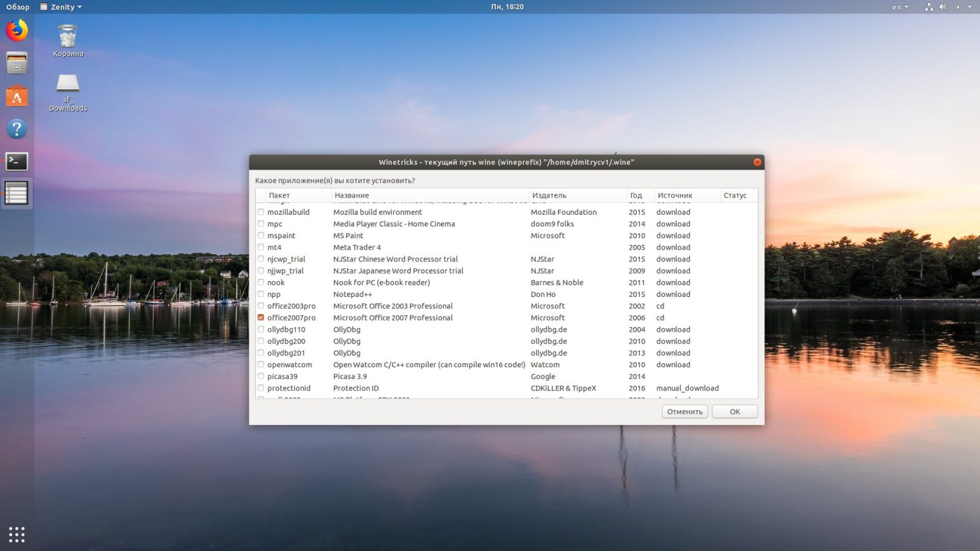Viewport: 980px width, 551px height.
Task: Open the en keyboard layout dropdown
Action: pyautogui.click(x=900, y=7)
